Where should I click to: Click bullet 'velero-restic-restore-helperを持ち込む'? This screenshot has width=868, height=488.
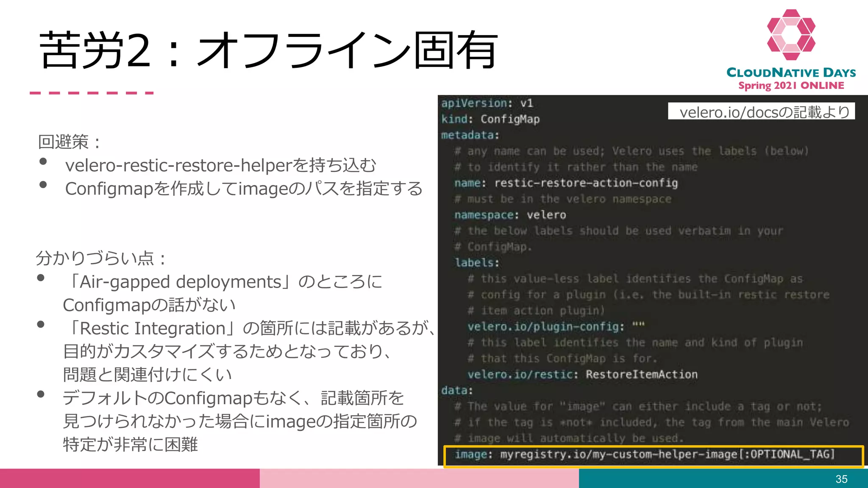click(x=220, y=165)
